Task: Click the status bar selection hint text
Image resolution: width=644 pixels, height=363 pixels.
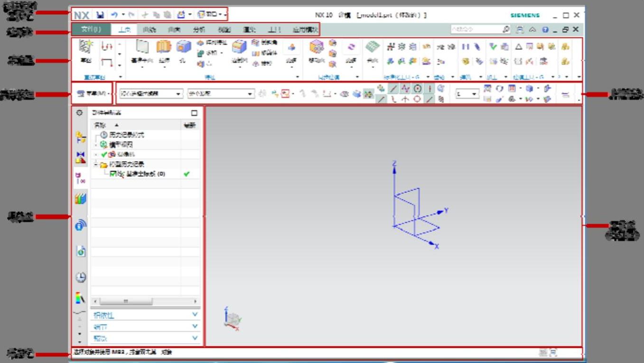Action: pos(123,353)
